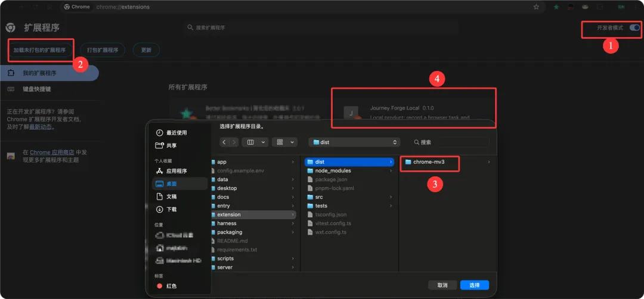The height and width of the screenshot is (299, 644).
Task: Open grid grouping options dropdown
Action: (x=284, y=142)
